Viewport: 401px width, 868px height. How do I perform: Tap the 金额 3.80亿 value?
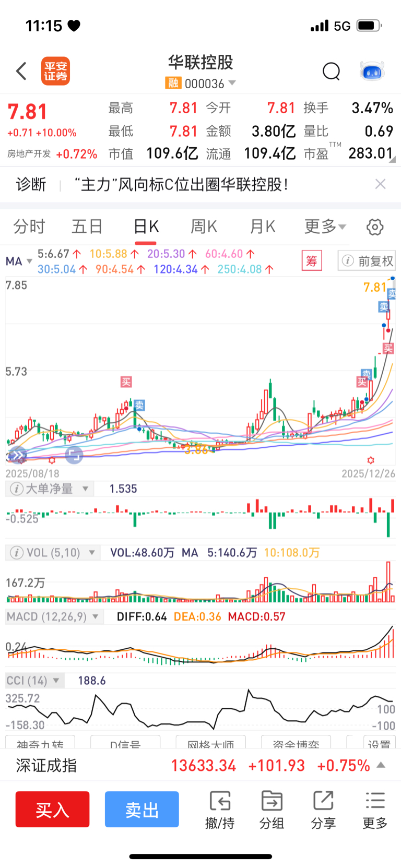click(x=273, y=131)
